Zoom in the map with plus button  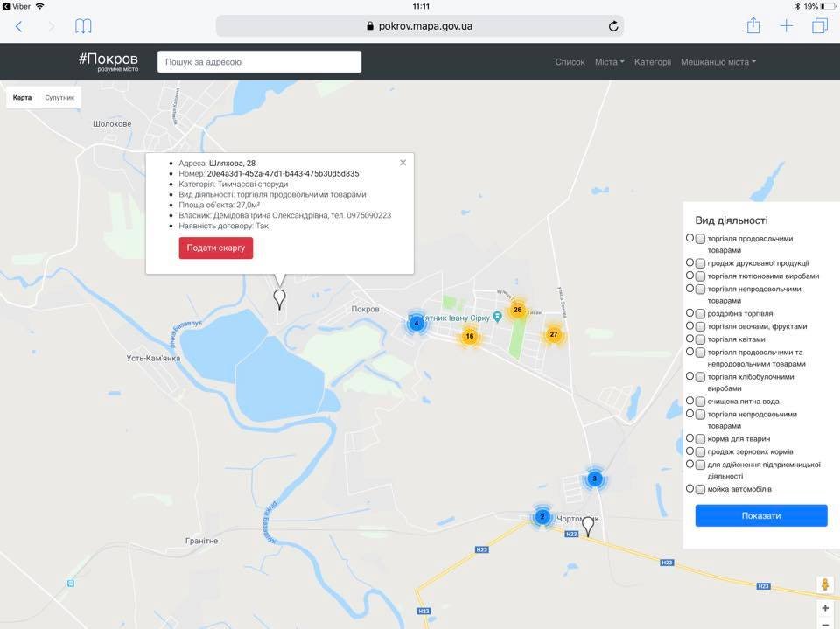pyautogui.click(x=825, y=608)
